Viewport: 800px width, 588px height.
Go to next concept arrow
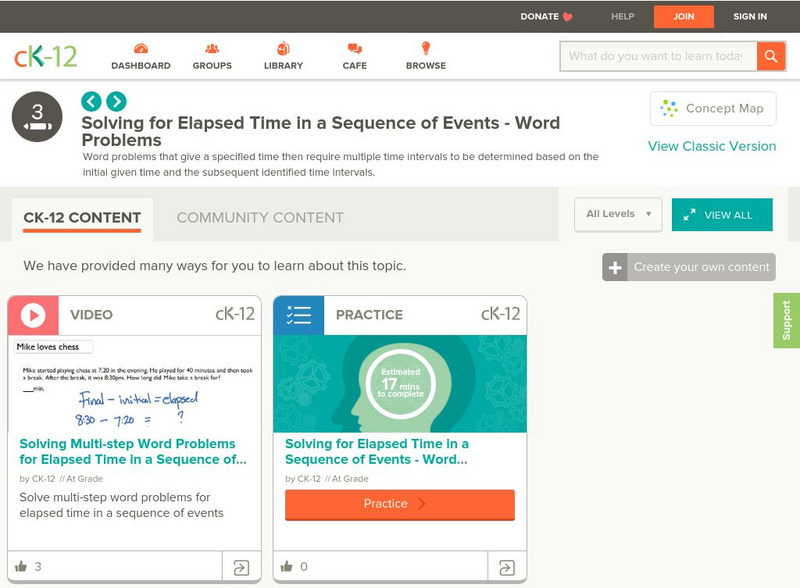pyautogui.click(x=116, y=102)
